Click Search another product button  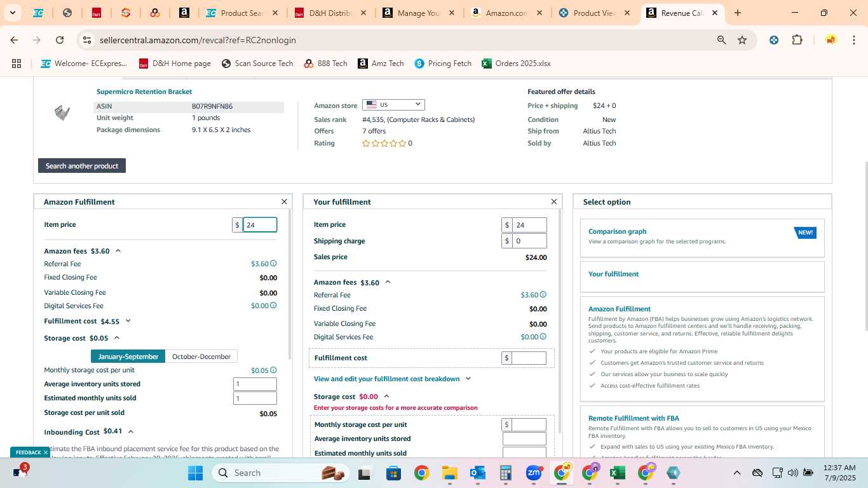coord(82,166)
